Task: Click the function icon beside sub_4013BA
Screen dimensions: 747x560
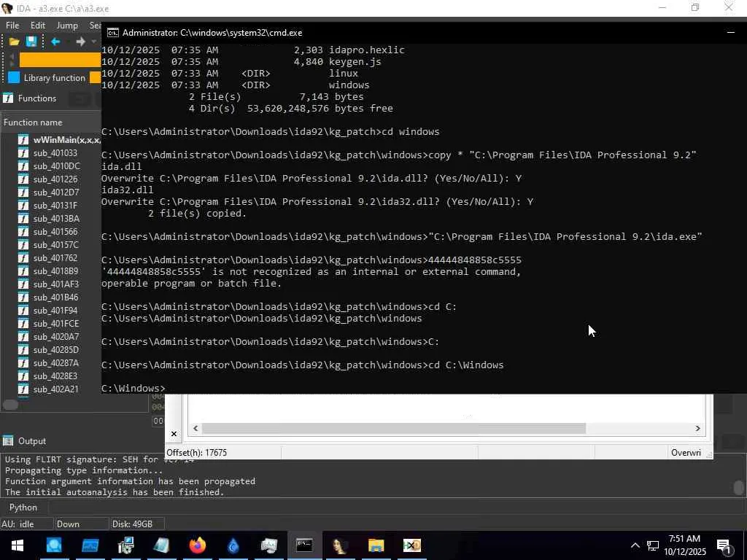Action: [23, 219]
